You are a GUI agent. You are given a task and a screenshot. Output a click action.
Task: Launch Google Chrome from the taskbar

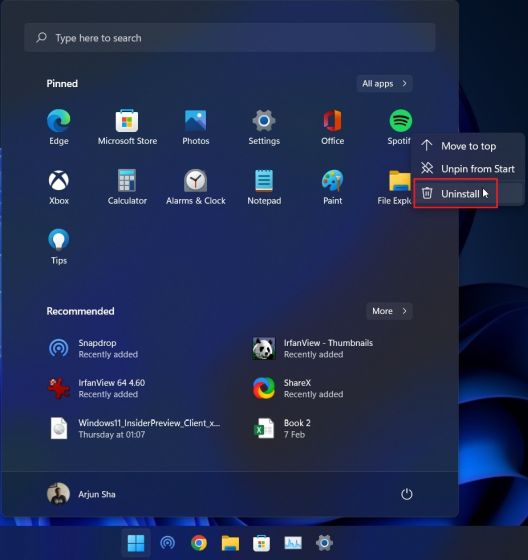tap(199, 543)
